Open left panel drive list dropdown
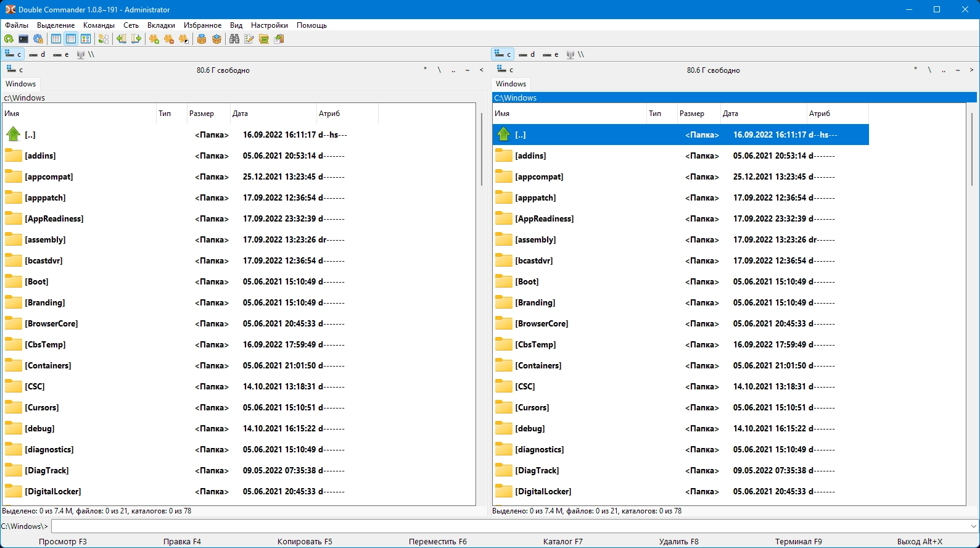 [14, 70]
